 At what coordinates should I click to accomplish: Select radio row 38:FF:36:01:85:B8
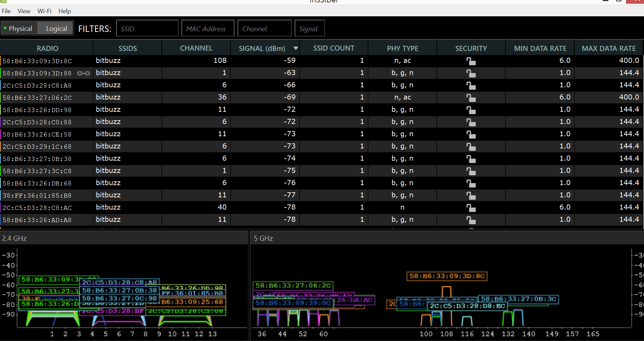click(x=321, y=195)
